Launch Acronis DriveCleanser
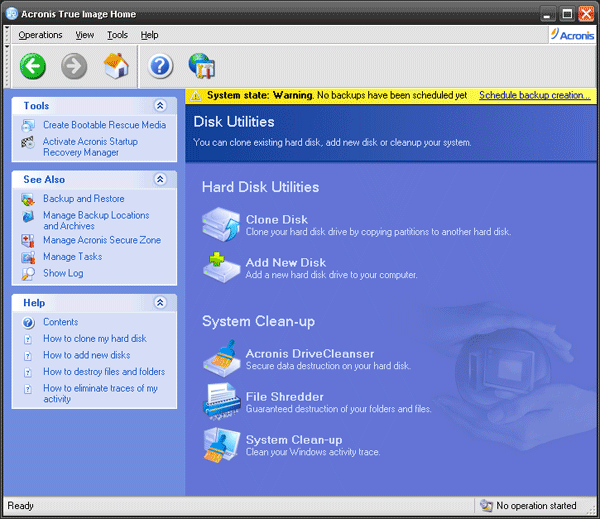 [x=310, y=354]
